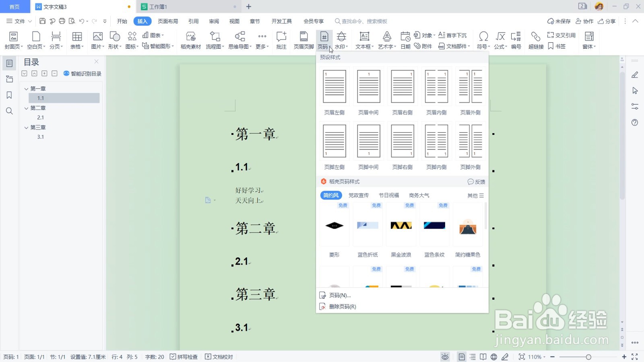644x362 pixels.
Task: Open the 图表 chart dropdown
Action: point(153,35)
